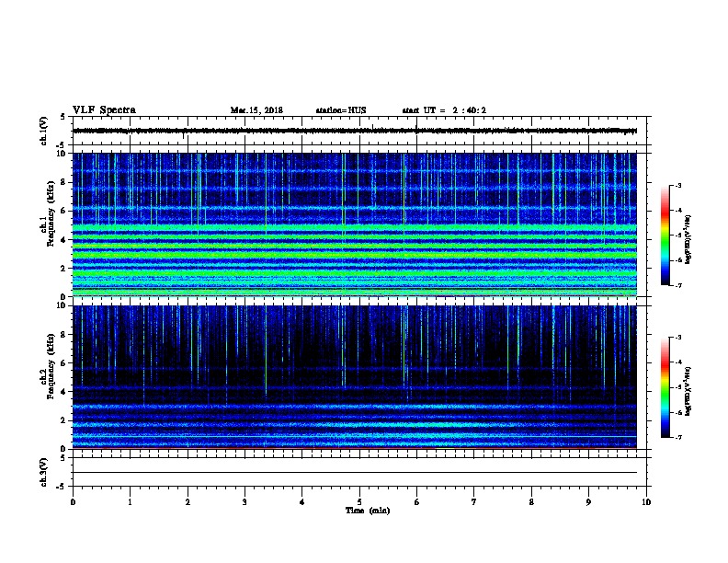
Task: Click the ch.1 'Frequency (kHz)' axis label
Action: pyautogui.click(x=51, y=214)
